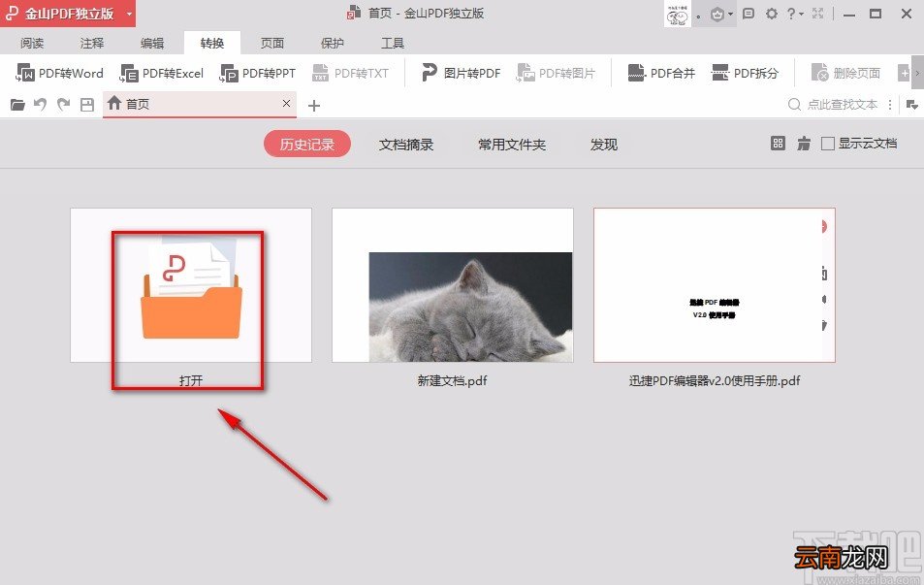Click the undo arrow icon
The image size is (924, 585).
pyautogui.click(x=40, y=105)
